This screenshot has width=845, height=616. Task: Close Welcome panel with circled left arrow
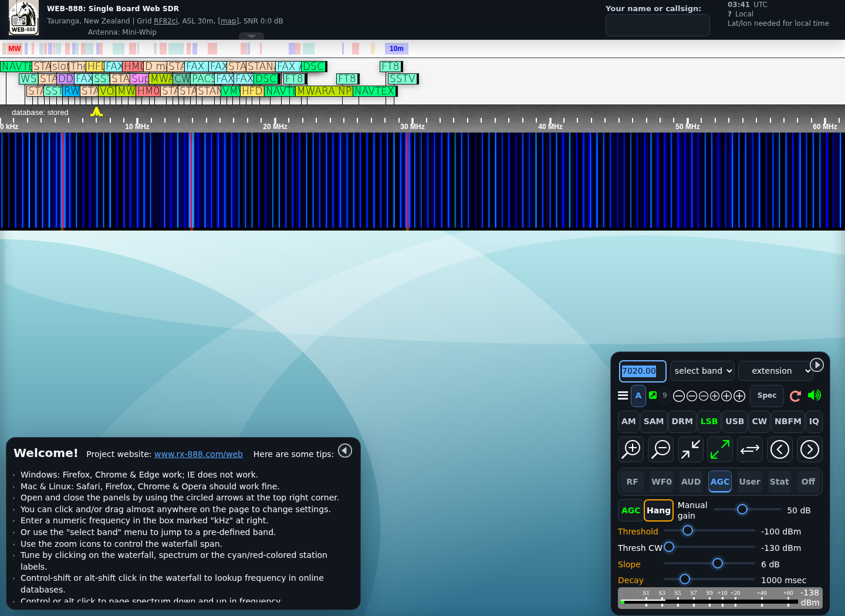pos(345,451)
